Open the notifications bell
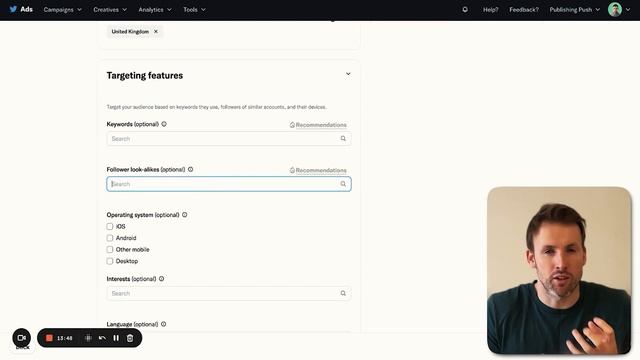 coord(465,9)
